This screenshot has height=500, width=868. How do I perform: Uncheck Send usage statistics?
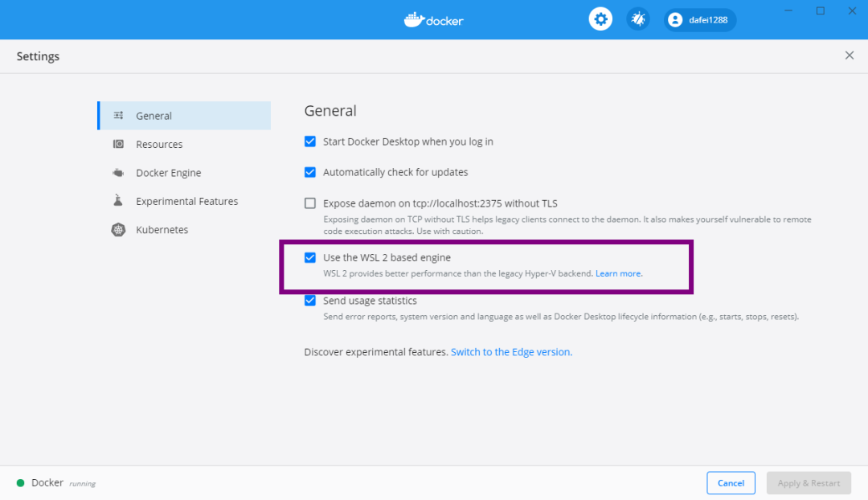310,301
